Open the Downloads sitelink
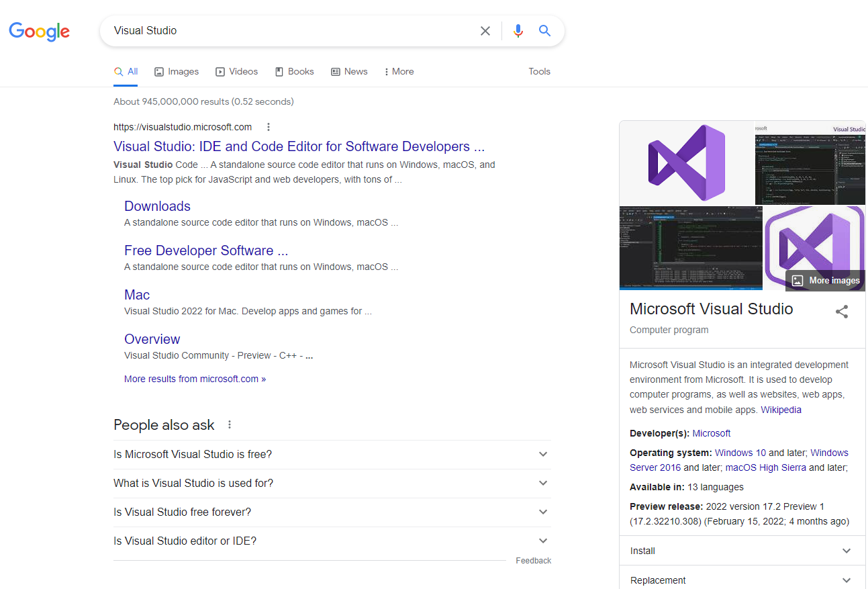The image size is (868, 589). click(157, 206)
